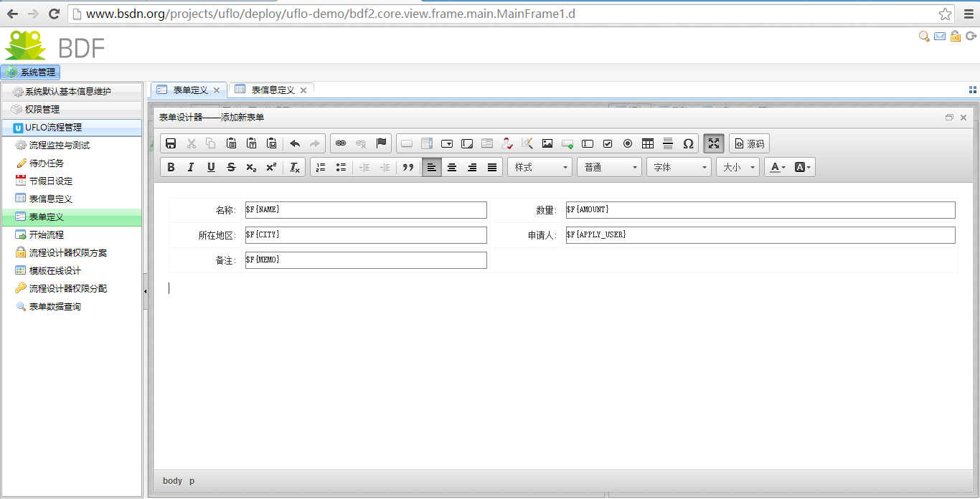Insert an image into the form
Image resolution: width=980 pixels, height=499 pixels.
click(547, 143)
